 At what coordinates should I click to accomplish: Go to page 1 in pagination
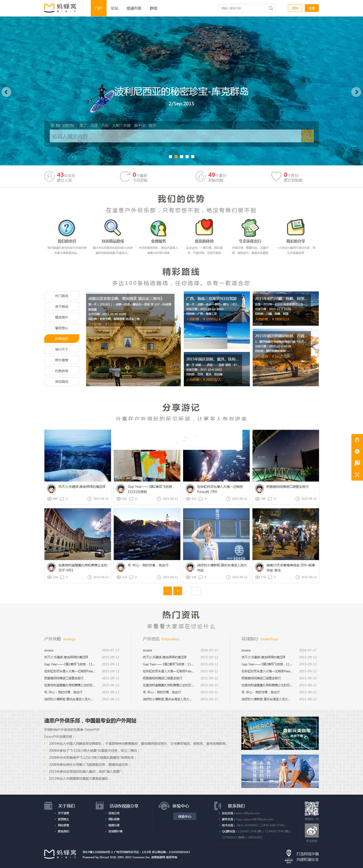click(178, 591)
